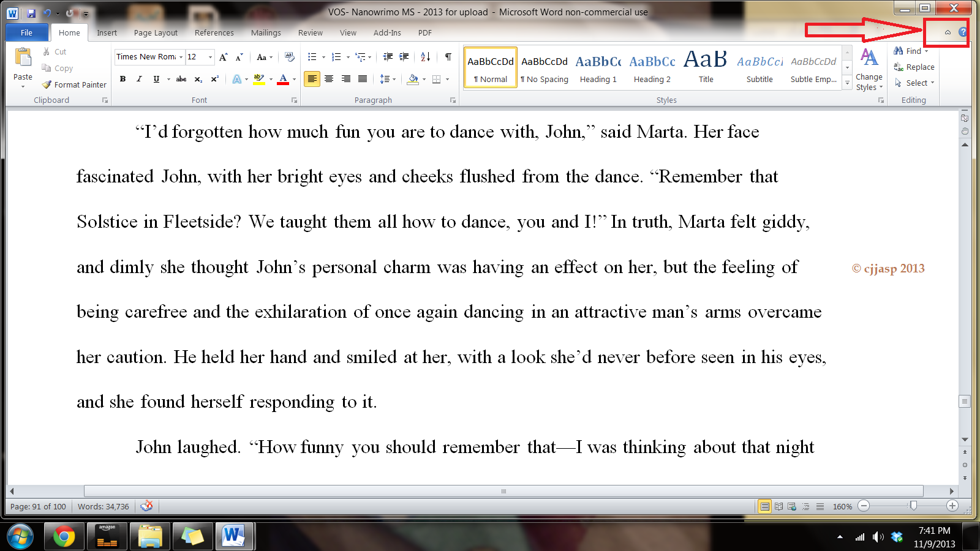Apply bullet list formatting
Viewport: 980px width, 551px height.
[312, 57]
